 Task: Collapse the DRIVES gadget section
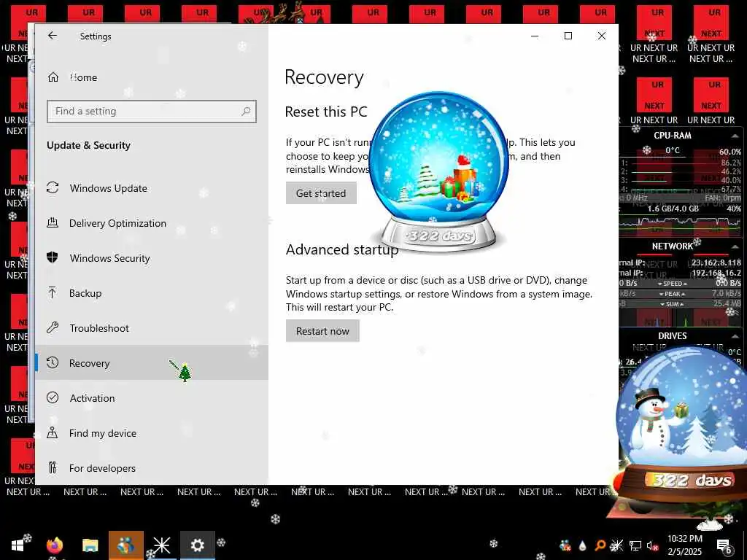click(735, 336)
